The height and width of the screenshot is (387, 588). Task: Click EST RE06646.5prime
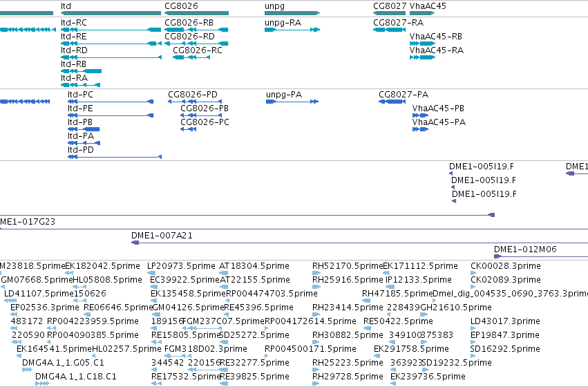(x=119, y=308)
